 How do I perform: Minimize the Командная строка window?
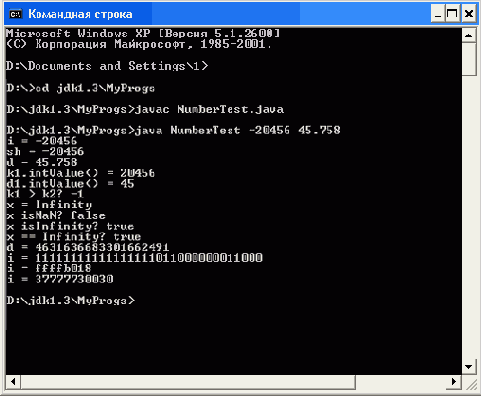pos(438,14)
